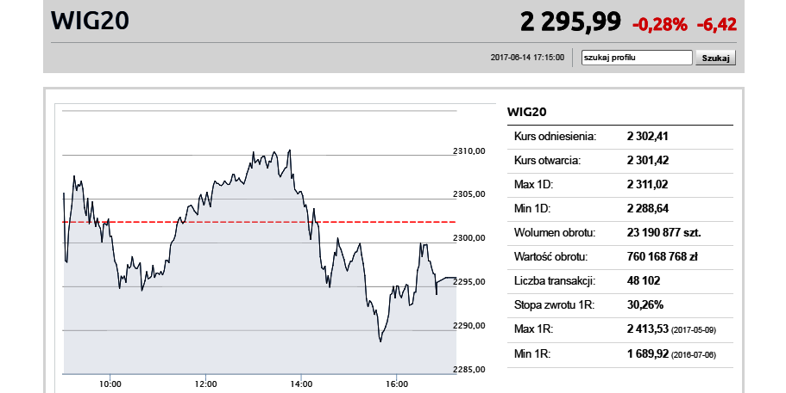
Task: Select the Stopa zwrotu 1R value
Action: pyautogui.click(x=645, y=305)
